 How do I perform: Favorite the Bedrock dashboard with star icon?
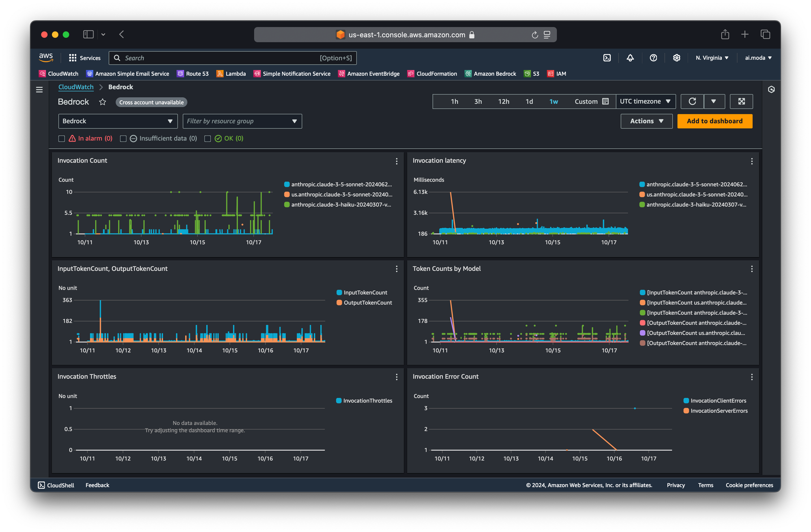coord(103,102)
